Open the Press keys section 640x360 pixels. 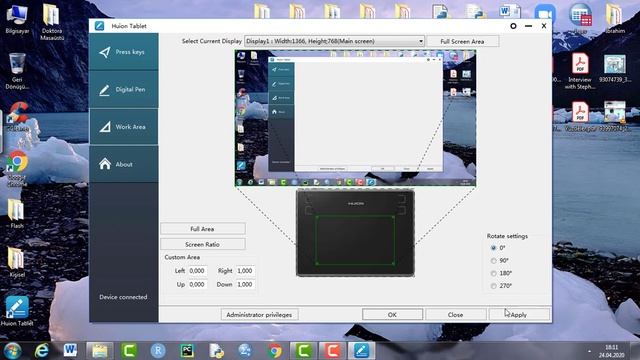click(124, 52)
